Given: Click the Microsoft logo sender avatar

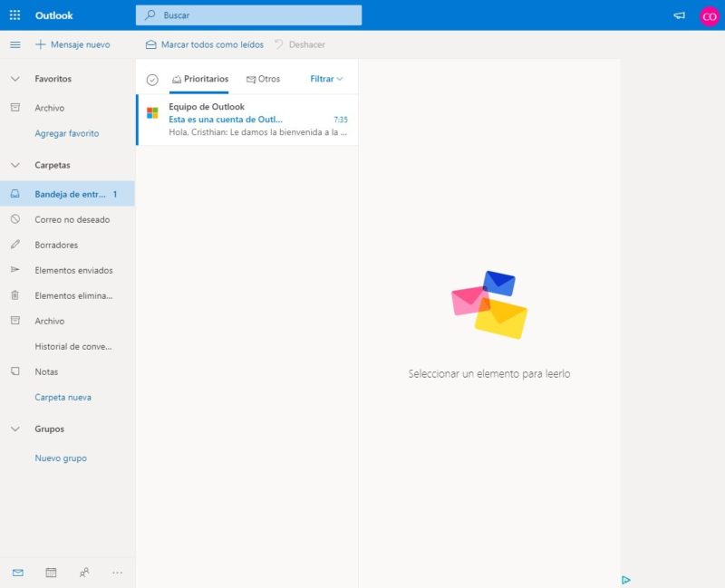Looking at the screenshot, I should click(x=152, y=112).
